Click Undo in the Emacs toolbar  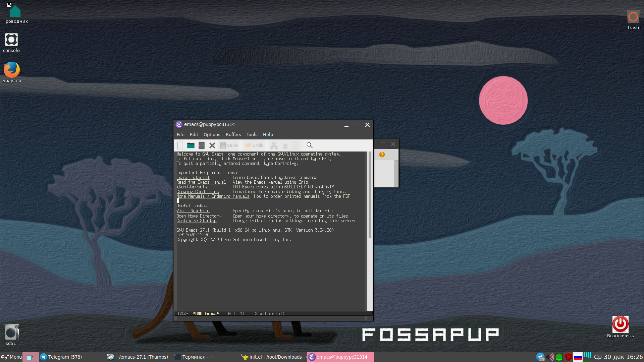254,145
